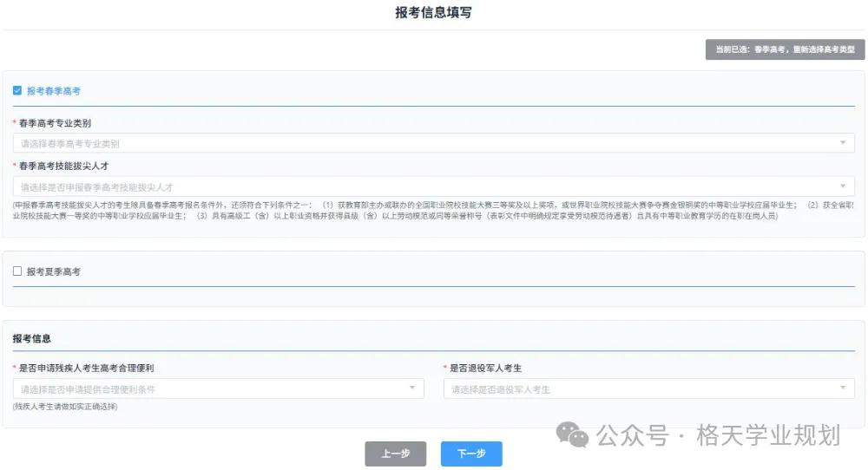Click the 春季高考技能拔尖人才 field label
This screenshot has width=868, height=470.
tap(63, 166)
